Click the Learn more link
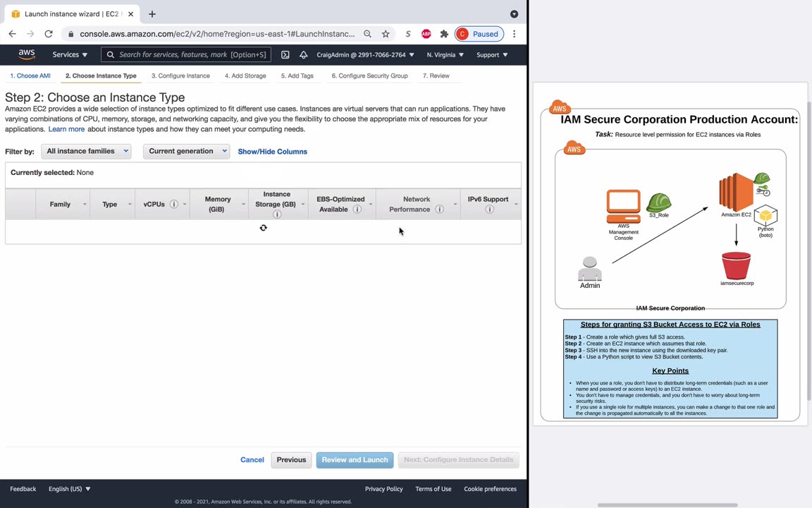Viewport: 812px width, 508px height. click(x=66, y=129)
